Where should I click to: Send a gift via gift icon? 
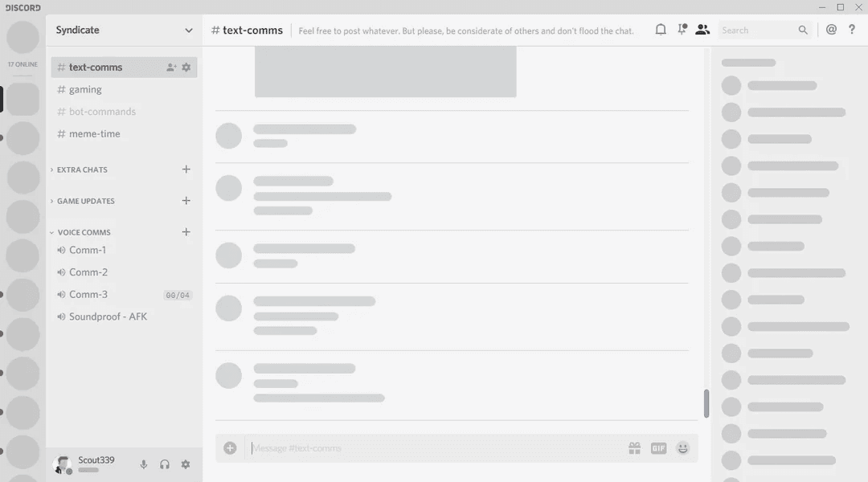[x=634, y=448]
